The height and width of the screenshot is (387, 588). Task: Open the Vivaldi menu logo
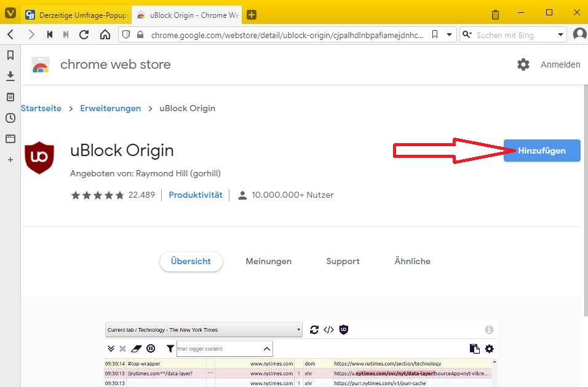pos(10,14)
